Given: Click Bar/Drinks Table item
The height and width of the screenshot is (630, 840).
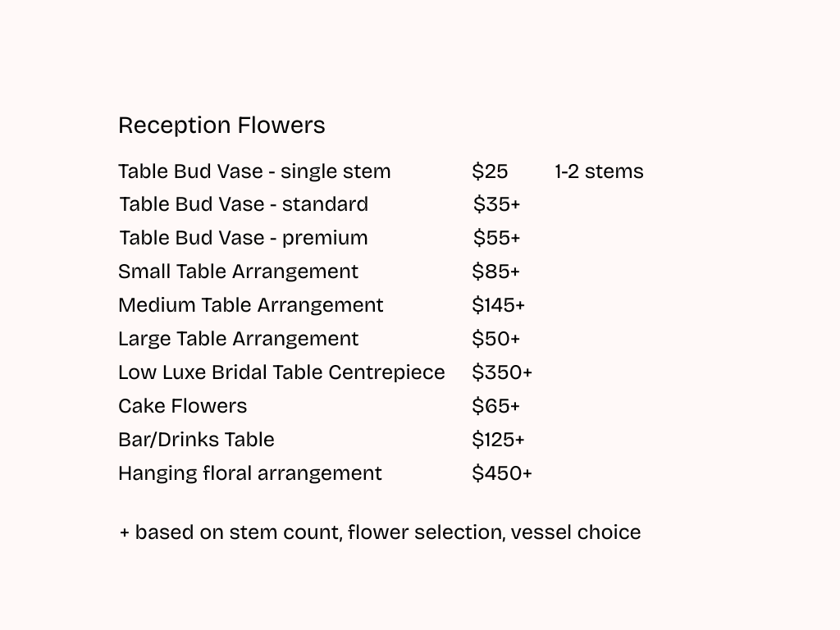Looking at the screenshot, I should click(x=196, y=440).
